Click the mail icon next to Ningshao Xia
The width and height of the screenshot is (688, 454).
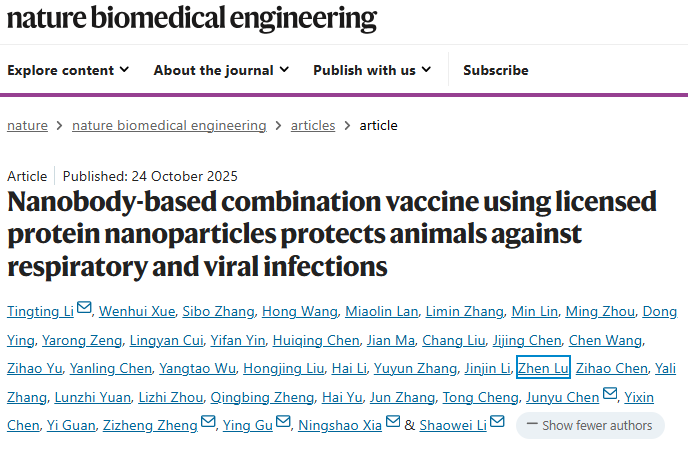coord(393,424)
